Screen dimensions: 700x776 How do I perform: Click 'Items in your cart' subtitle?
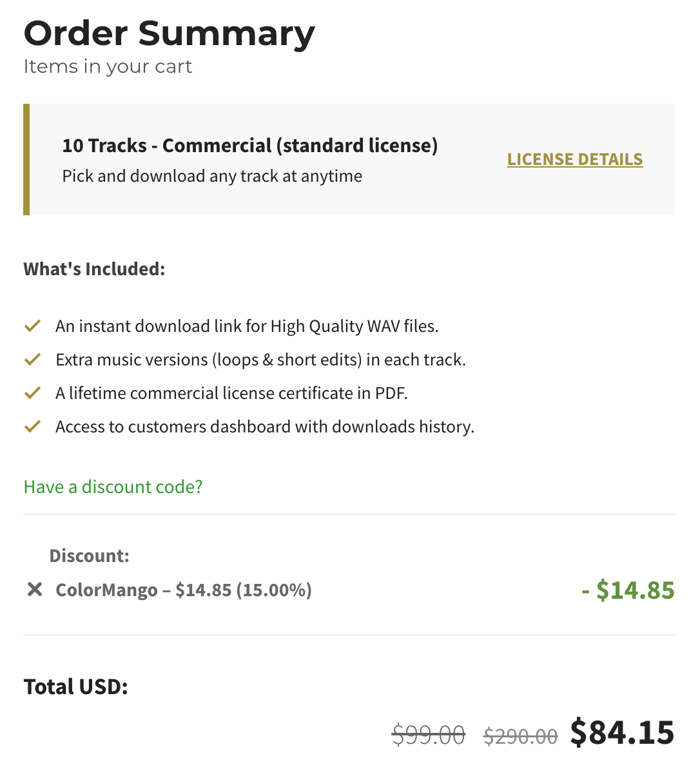pos(107,66)
